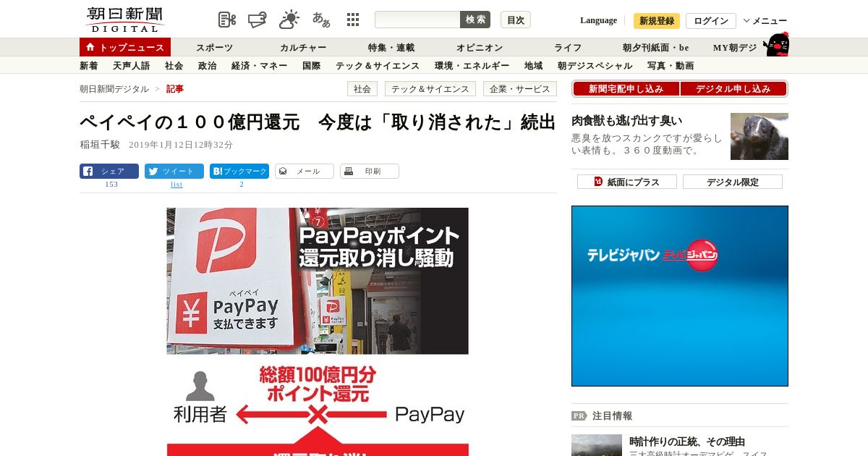Select the スポーツ tab

tap(215, 48)
